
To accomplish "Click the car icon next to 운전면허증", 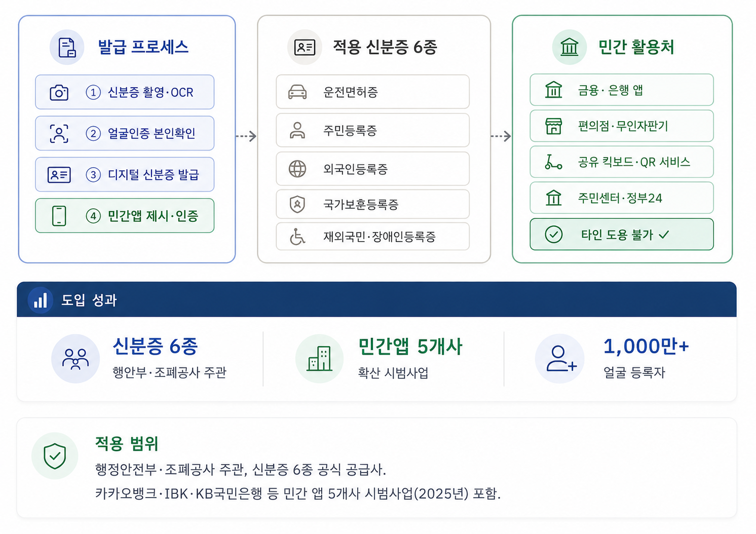I will click(x=297, y=92).
